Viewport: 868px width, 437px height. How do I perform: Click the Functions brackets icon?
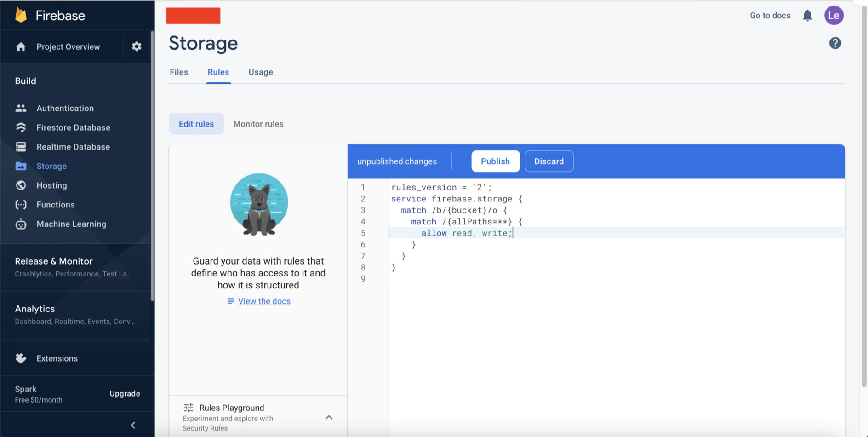point(21,205)
